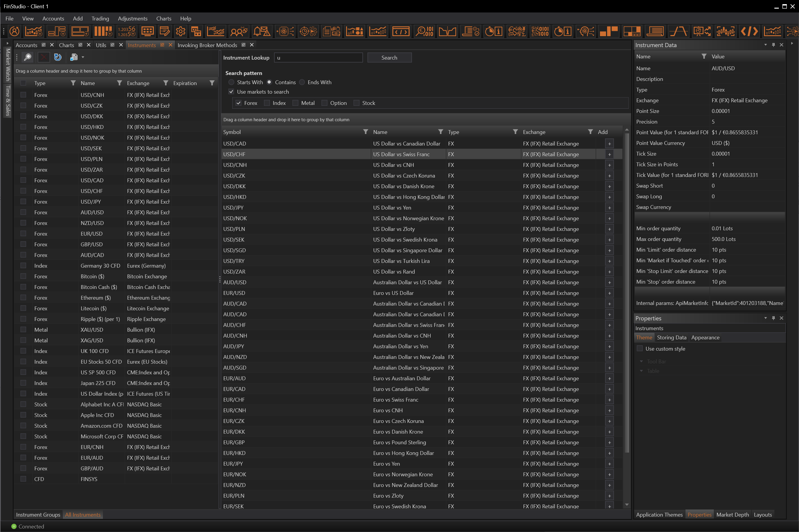Open the Instrument Data panel dropdown arrow
This screenshot has height=532, width=799.
click(765, 45)
